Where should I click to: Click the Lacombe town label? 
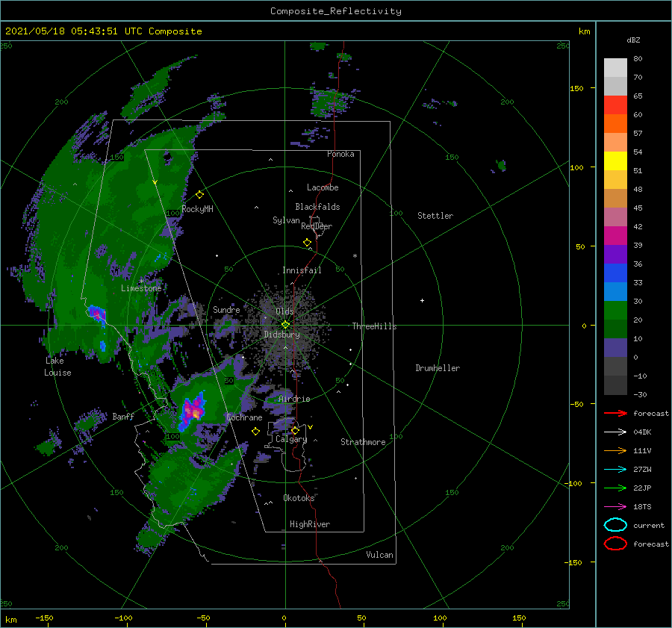click(x=323, y=187)
